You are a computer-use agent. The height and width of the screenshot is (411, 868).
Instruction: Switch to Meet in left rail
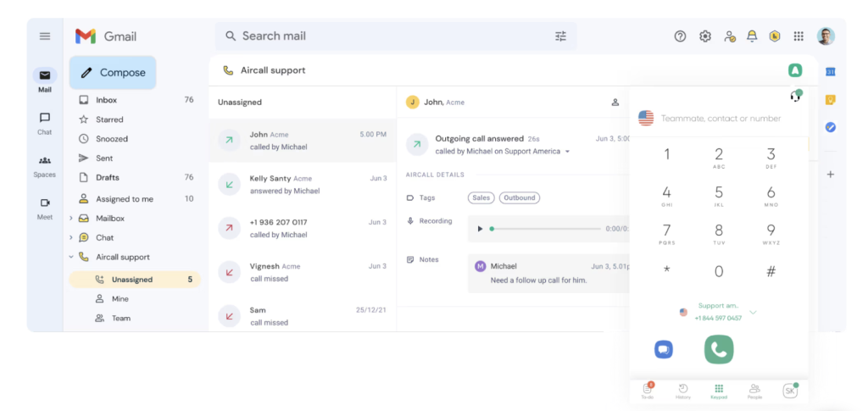(45, 208)
